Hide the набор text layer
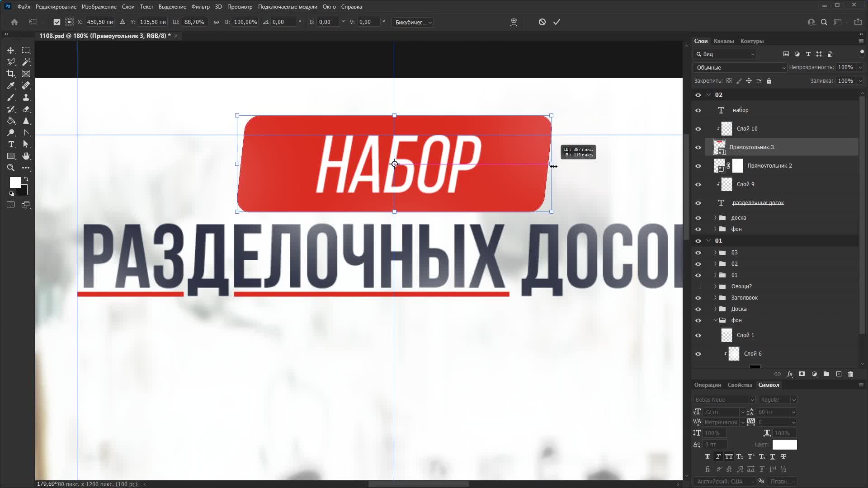 [698, 110]
